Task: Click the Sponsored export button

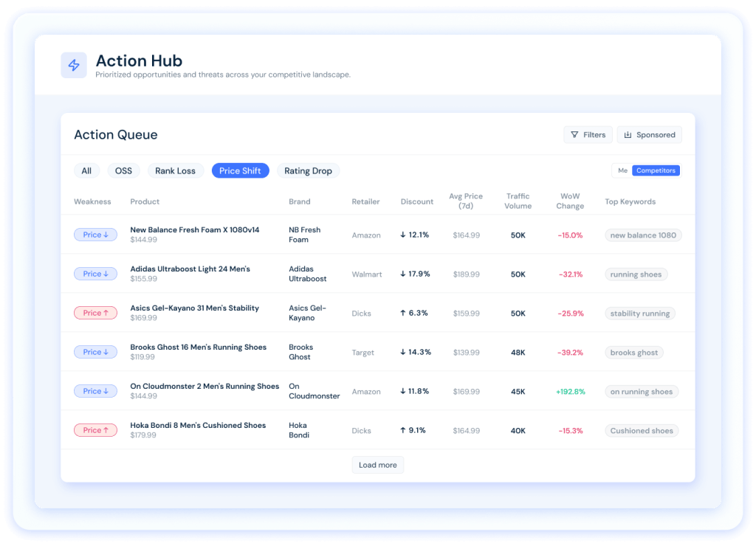Action: (650, 135)
